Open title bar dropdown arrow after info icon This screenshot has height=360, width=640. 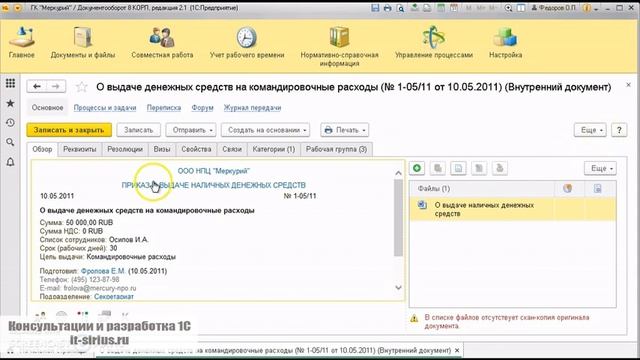[596, 8]
